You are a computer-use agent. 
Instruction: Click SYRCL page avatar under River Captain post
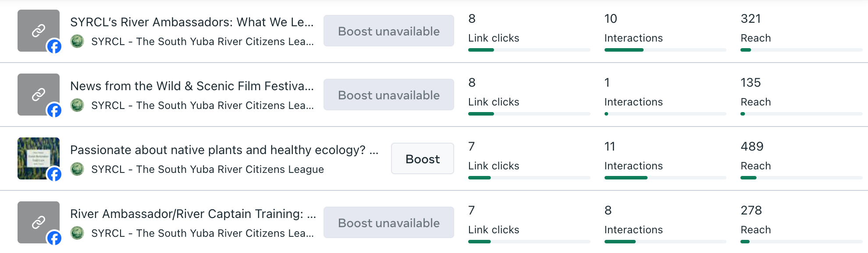(77, 233)
